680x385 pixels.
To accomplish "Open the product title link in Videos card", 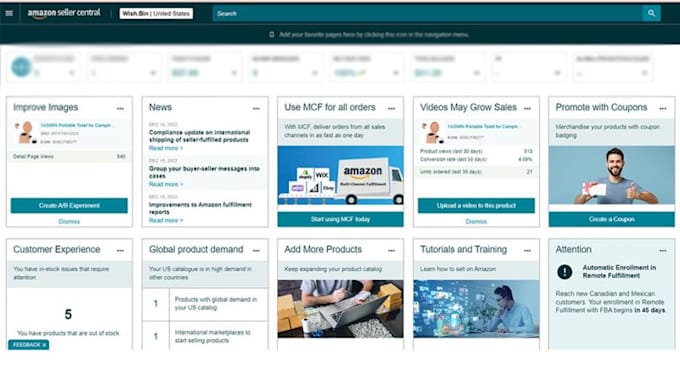I will (483, 127).
